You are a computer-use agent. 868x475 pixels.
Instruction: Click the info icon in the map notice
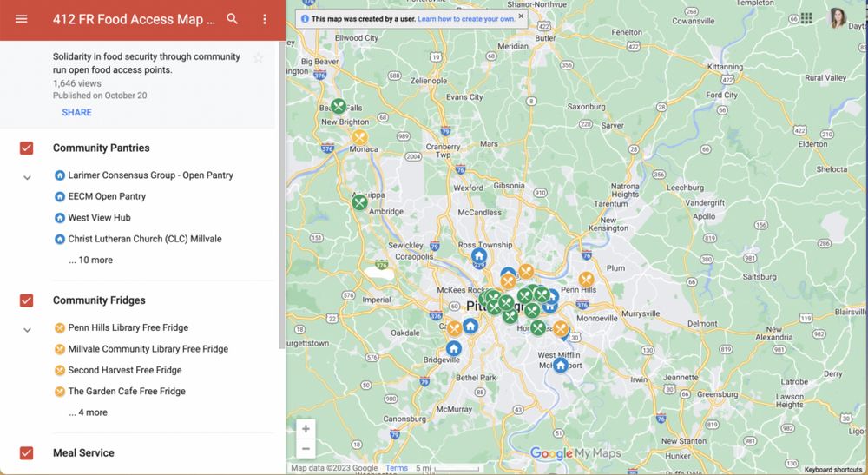pos(305,19)
